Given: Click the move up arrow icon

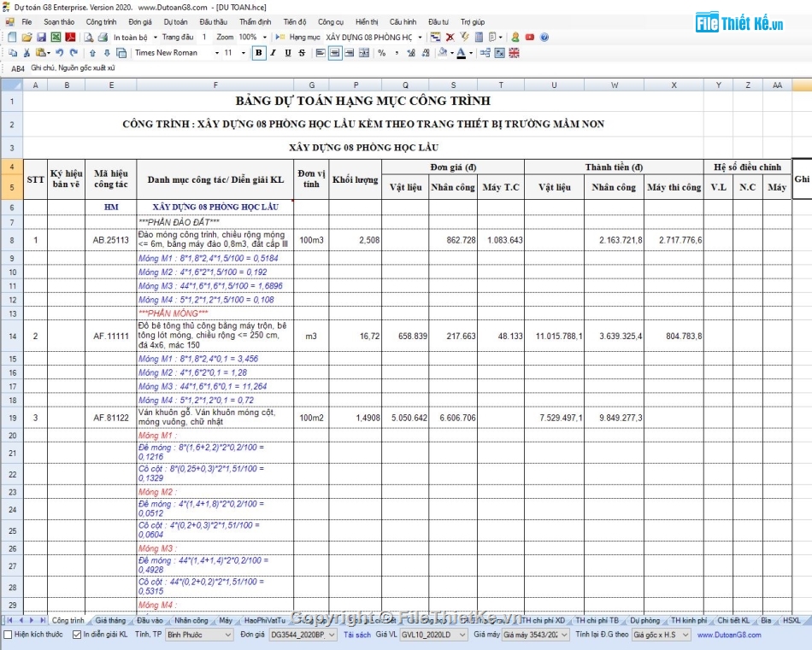Looking at the screenshot, I should click(92, 53).
